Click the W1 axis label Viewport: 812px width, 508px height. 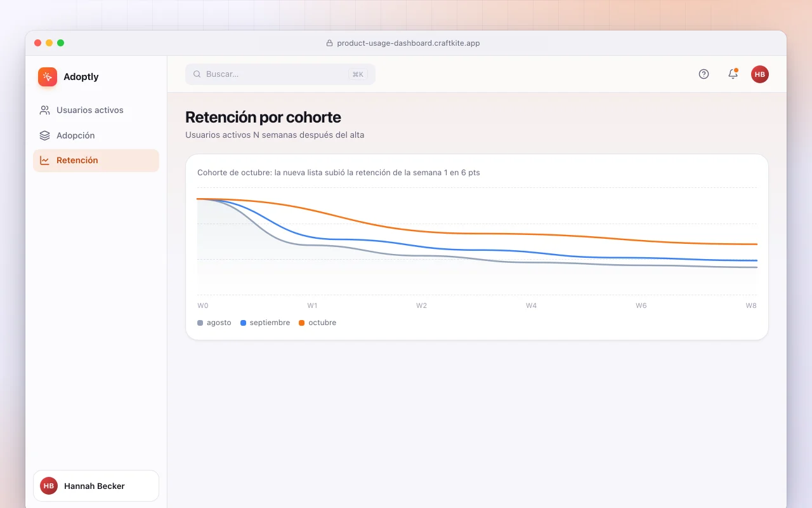pyautogui.click(x=312, y=305)
